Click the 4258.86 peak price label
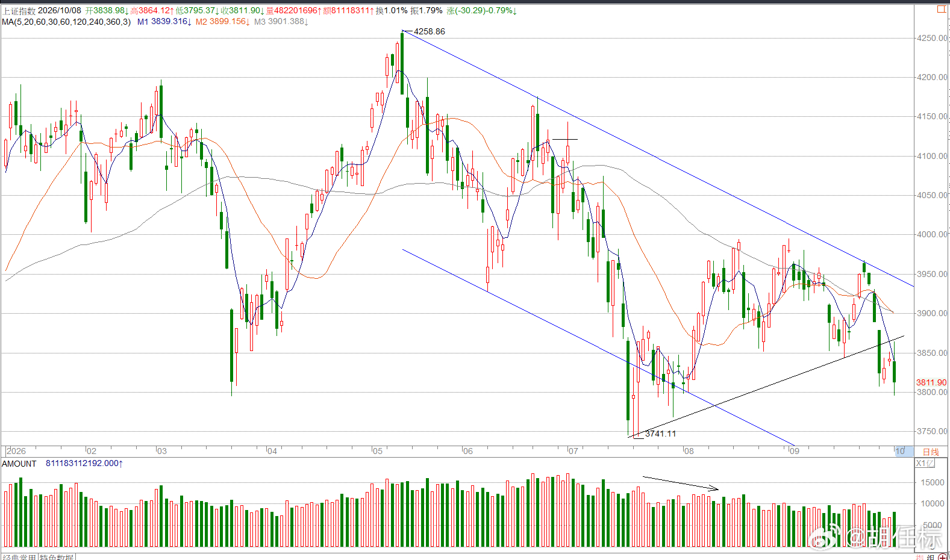Image resolution: width=950 pixels, height=560 pixels. pos(430,31)
